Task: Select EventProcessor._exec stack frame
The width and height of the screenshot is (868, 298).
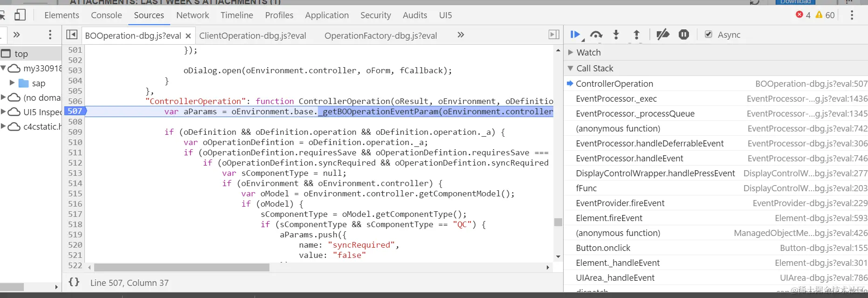Action: click(716, 99)
